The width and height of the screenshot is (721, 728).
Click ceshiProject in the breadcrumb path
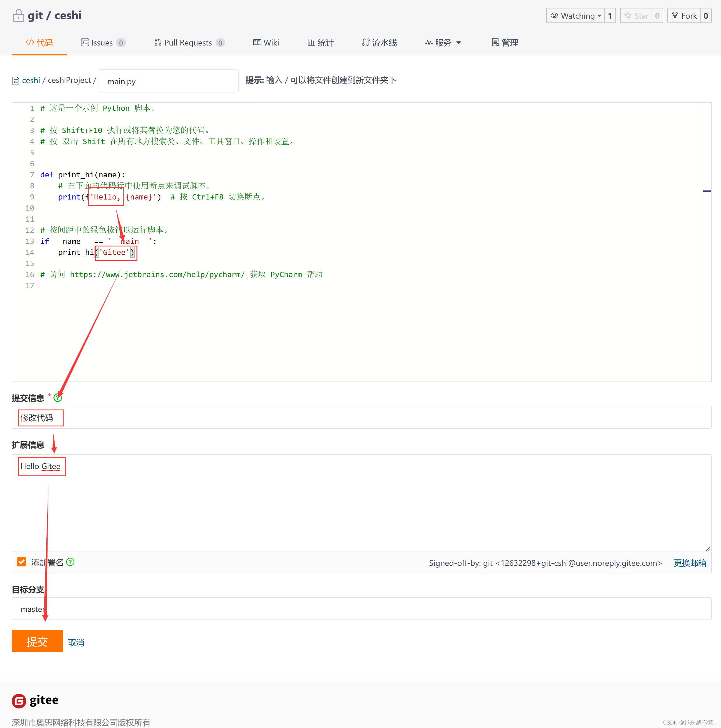pos(69,80)
